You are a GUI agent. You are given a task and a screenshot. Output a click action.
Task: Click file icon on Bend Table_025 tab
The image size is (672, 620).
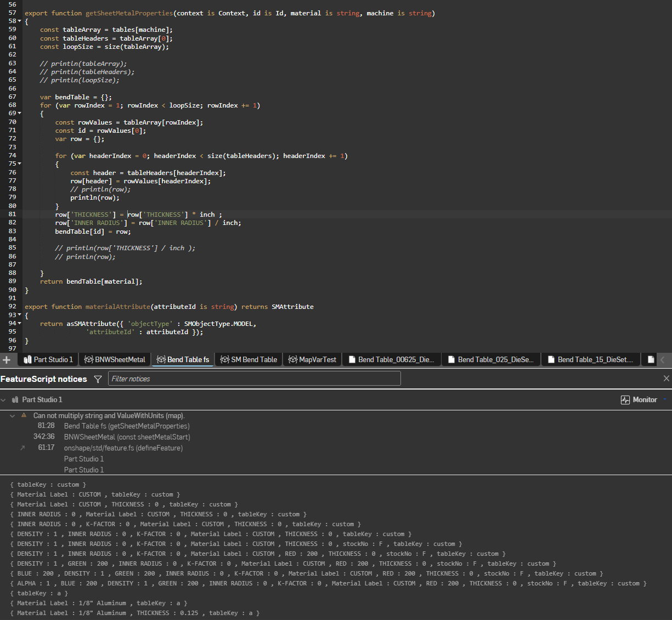click(451, 360)
